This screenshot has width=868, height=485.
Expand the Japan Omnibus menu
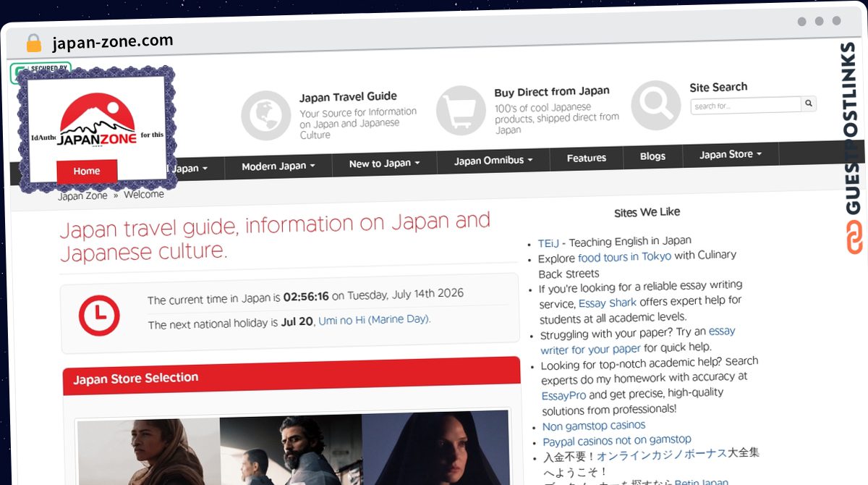pyautogui.click(x=493, y=160)
